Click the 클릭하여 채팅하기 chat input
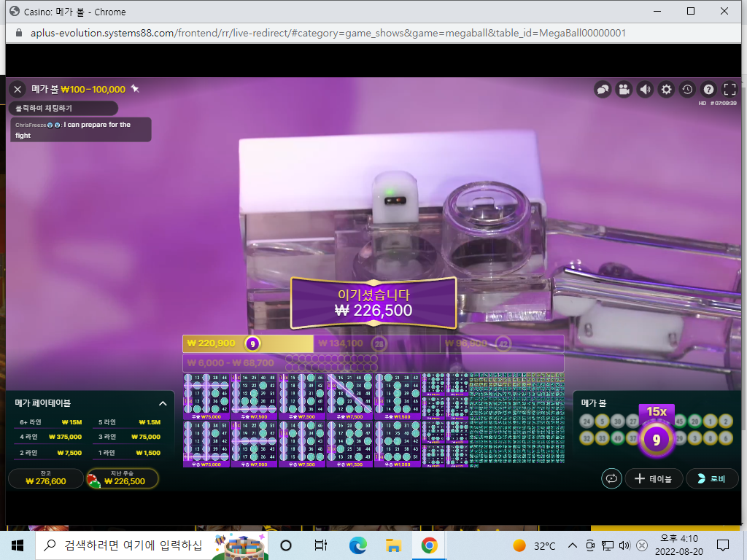 63,108
